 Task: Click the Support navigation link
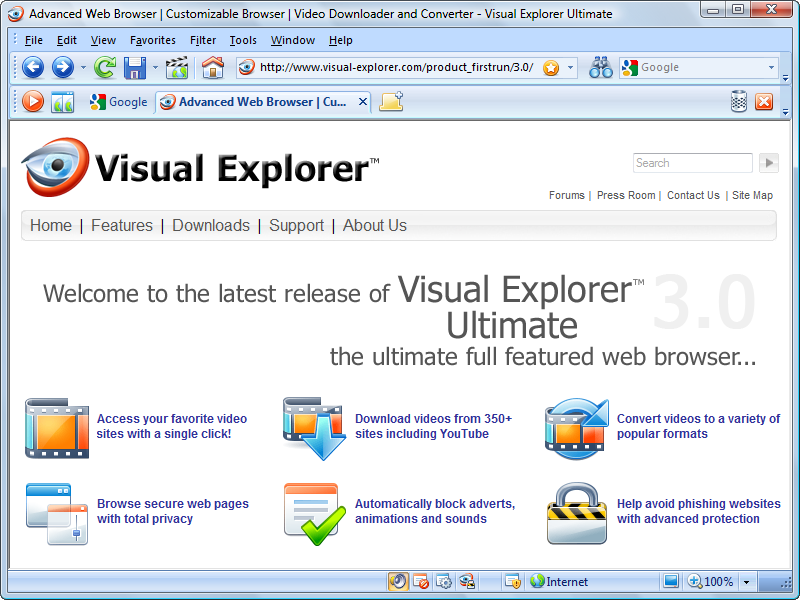click(296, 225)
